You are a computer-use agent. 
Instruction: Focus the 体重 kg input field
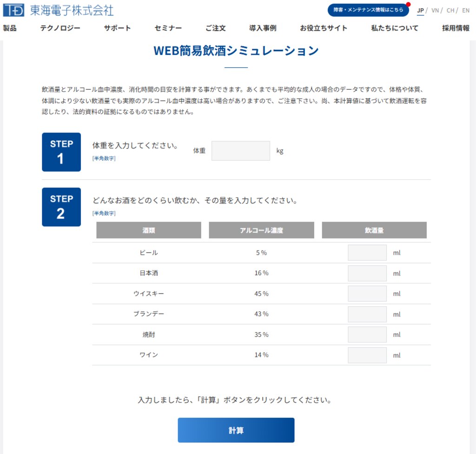[x=240, y=151]
